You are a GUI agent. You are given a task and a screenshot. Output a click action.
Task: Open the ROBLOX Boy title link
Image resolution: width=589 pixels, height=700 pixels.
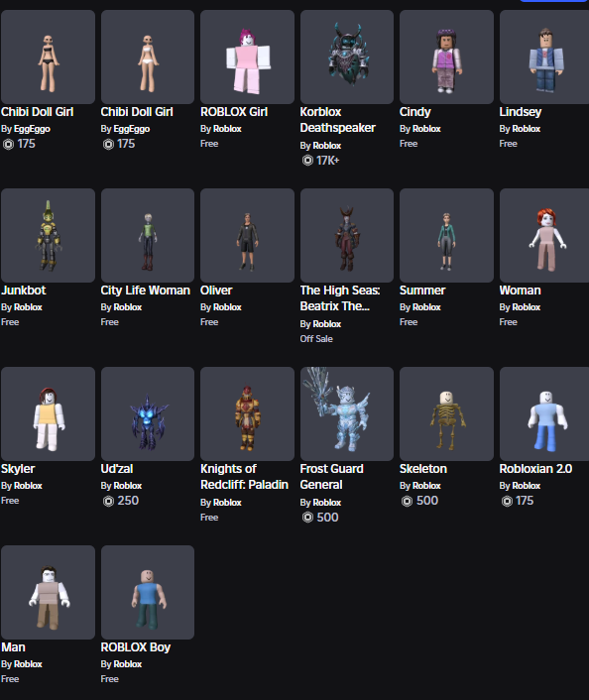coord(136,647)
